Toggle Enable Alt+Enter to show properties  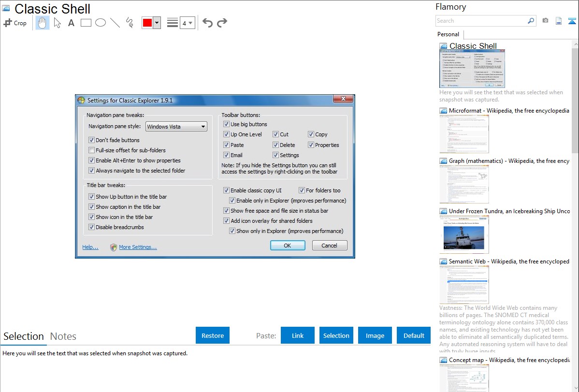[91, 160]
